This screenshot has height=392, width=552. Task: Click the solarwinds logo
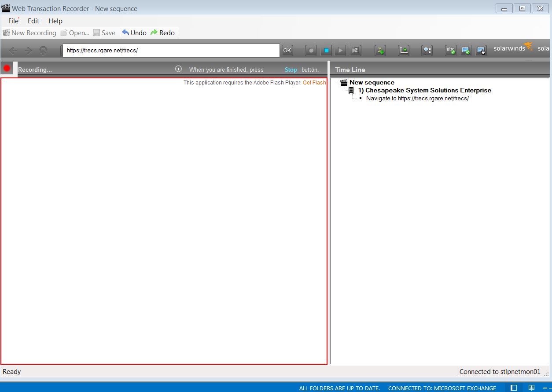(513, 48)
